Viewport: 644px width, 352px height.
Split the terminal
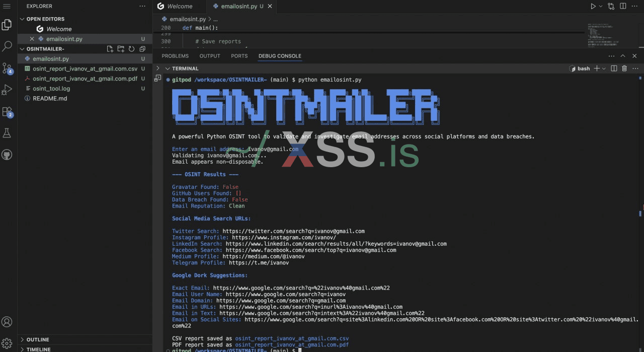614,68
